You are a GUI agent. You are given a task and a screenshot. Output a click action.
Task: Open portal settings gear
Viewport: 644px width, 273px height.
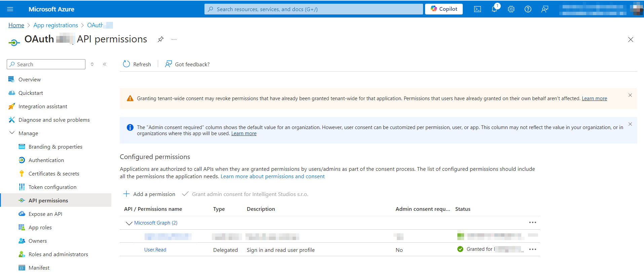(511, 9)
